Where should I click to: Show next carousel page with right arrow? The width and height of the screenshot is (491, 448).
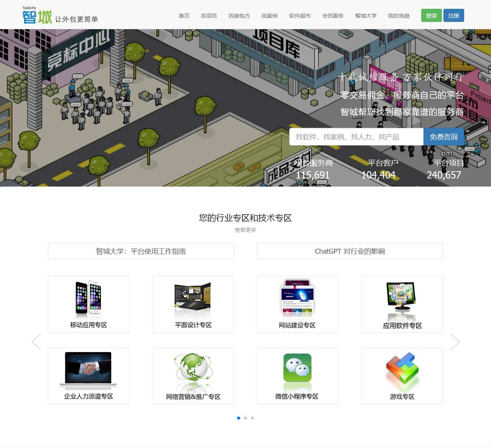[455, 342]
